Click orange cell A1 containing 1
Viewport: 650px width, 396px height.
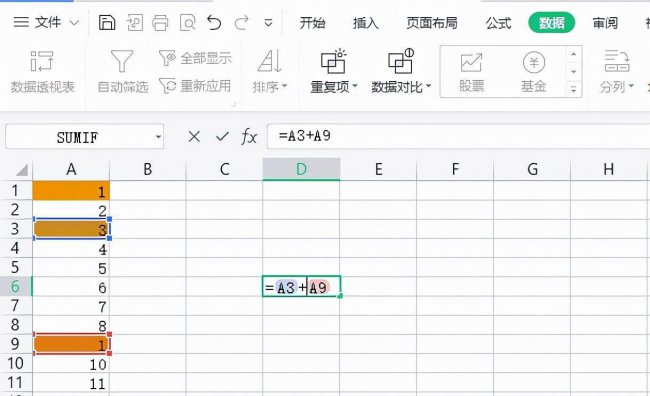[x=71, y=191]
